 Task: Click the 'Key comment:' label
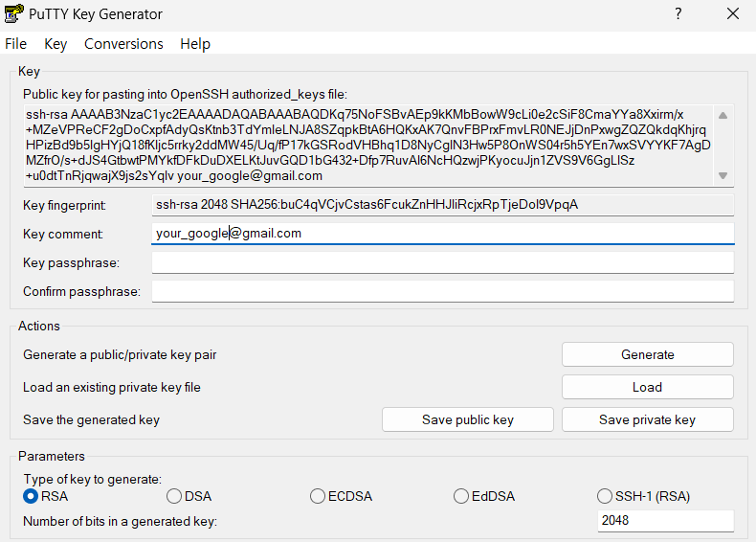[63, 234]
